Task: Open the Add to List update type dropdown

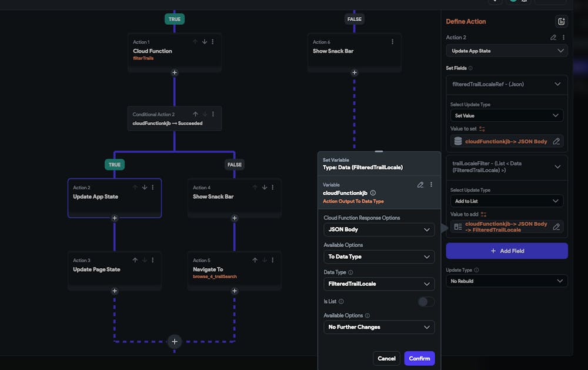Action: (507, 201)
